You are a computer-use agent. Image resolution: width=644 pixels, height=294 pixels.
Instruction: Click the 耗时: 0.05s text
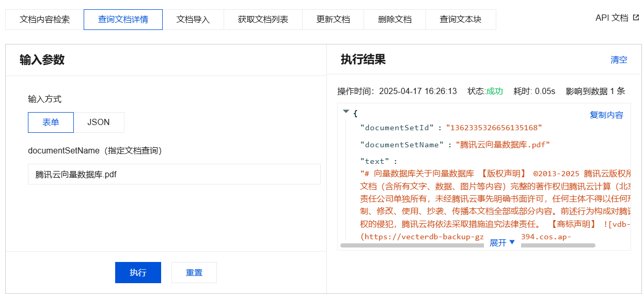534,91
